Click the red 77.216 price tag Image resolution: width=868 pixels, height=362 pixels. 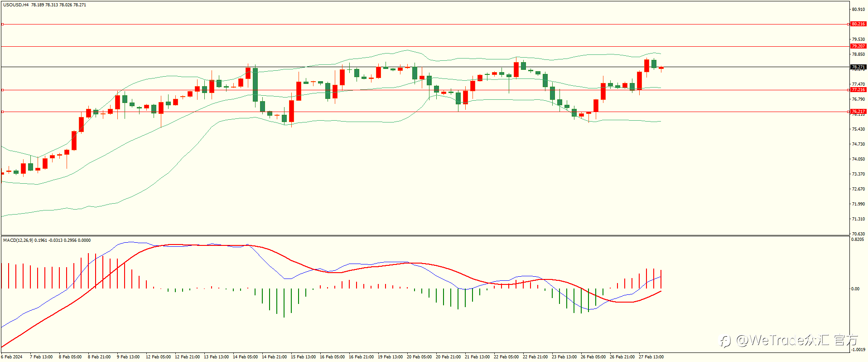coord(858,90)
